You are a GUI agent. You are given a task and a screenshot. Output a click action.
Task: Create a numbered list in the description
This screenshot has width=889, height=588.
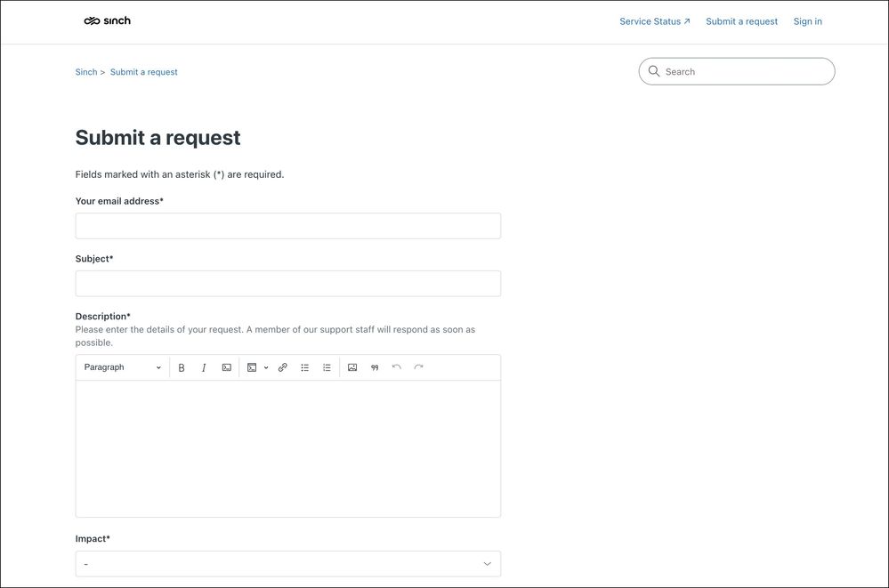(327, 367)
